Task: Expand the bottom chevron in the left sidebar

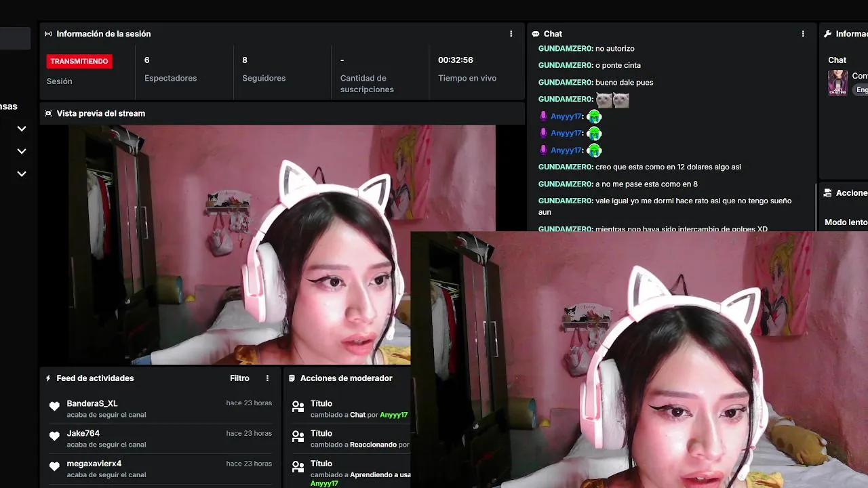Action: coord(22,174)
